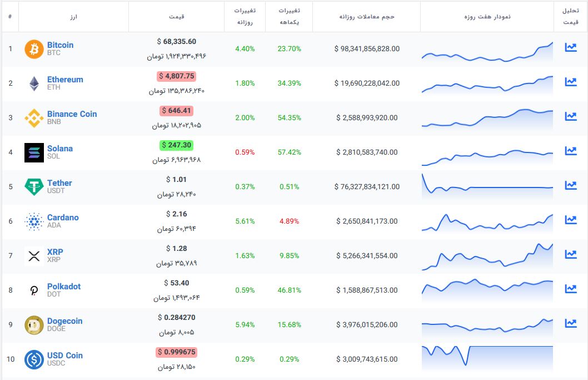Click the Bitcoin orange logo icon

click(x=34, y=49)
